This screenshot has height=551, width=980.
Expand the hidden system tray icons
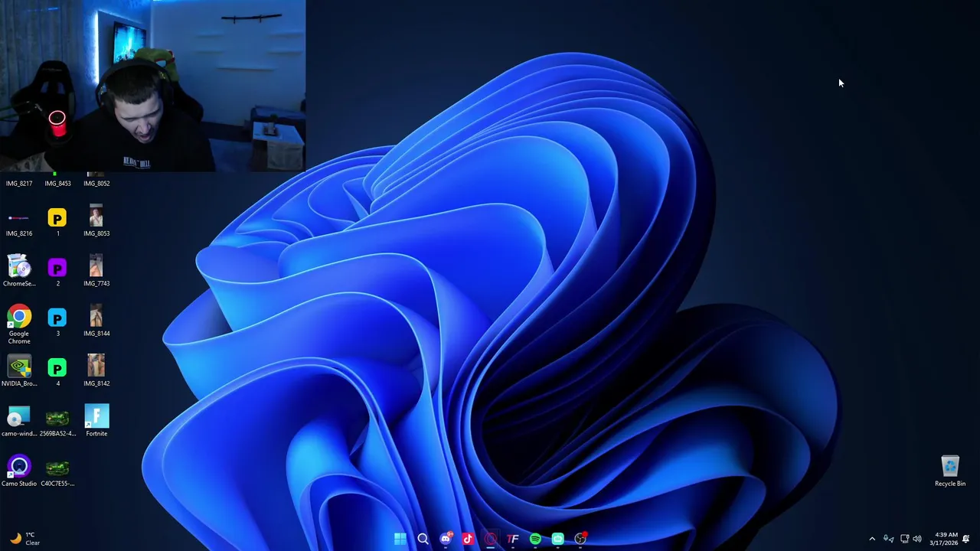[x=872, y=539]
